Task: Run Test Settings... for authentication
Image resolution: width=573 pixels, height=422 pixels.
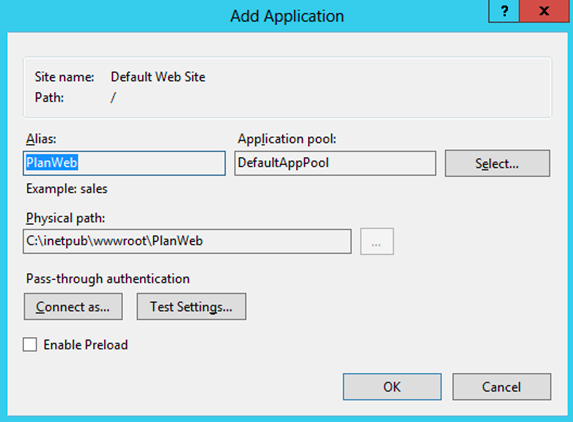Action: 191,307
